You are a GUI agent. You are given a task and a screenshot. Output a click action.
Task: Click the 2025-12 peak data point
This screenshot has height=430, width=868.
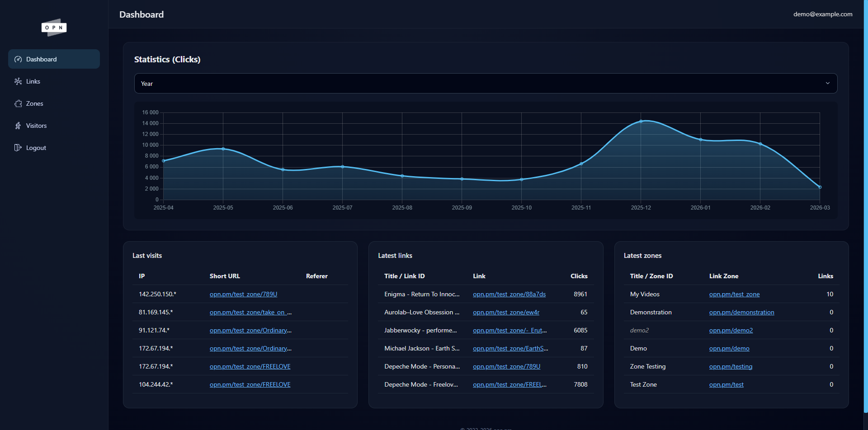click(x=641, y=121)
